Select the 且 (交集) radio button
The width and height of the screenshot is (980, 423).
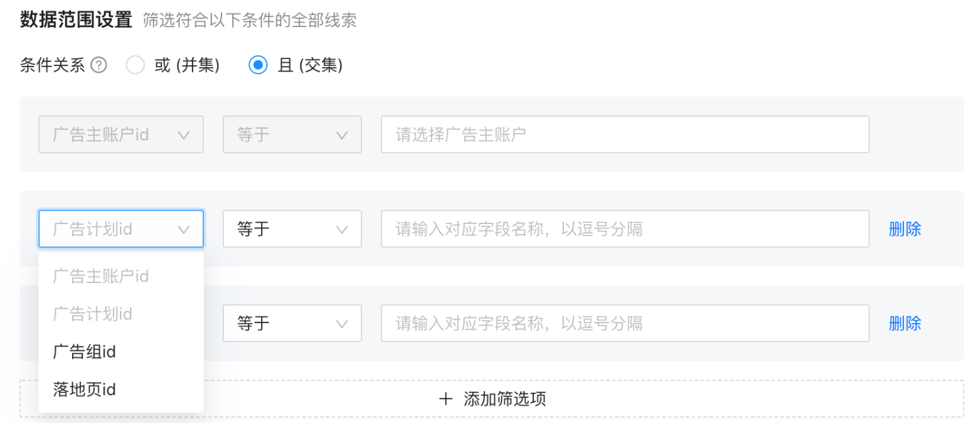tap(257, 65)
